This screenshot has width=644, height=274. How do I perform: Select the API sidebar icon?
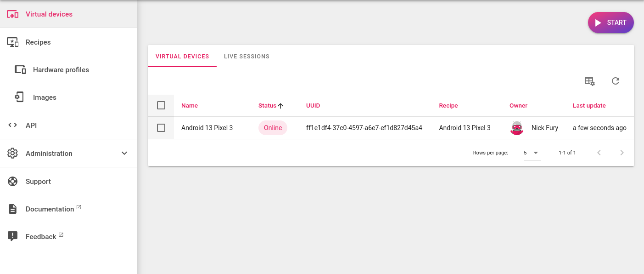click(x=13, y=125)
